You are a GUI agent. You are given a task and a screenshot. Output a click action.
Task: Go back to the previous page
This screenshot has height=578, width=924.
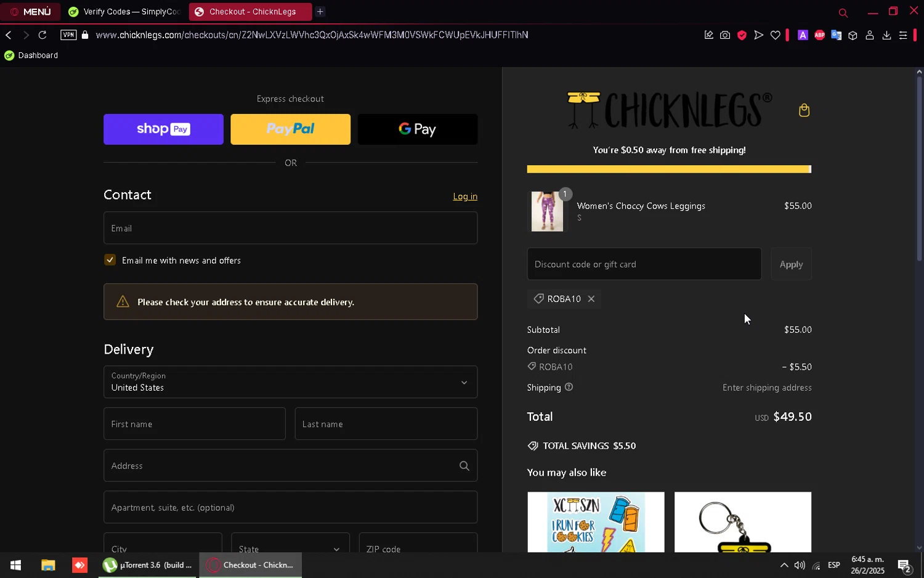coord(9,35)
